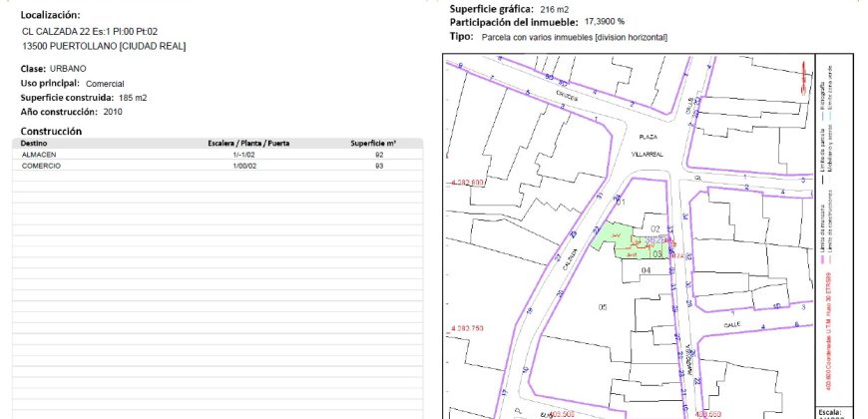Viewport: 868px width, 419px height.
Task: Click the 'Escala' label below the map legend
Action: (x=830, y=410)
